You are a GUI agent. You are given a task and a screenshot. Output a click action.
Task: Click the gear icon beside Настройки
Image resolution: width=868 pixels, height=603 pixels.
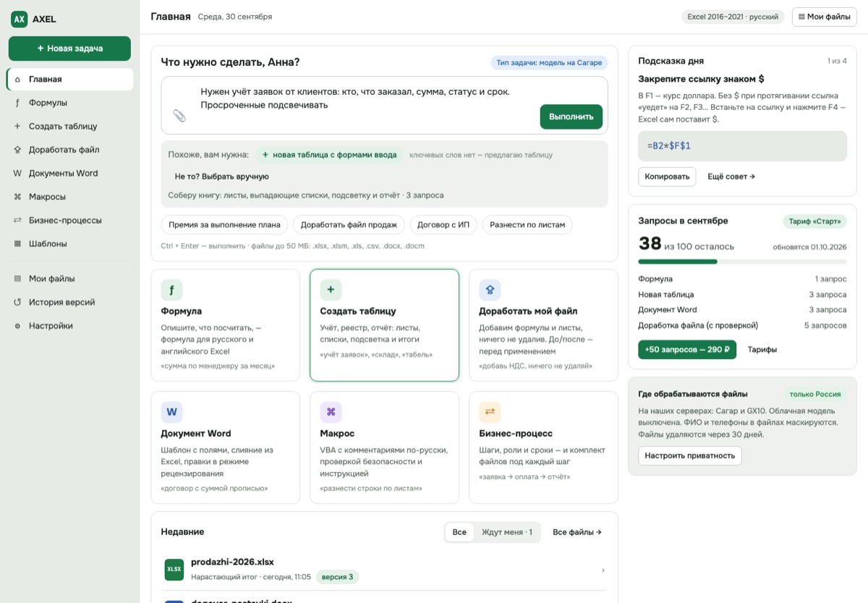pos(17,326)
